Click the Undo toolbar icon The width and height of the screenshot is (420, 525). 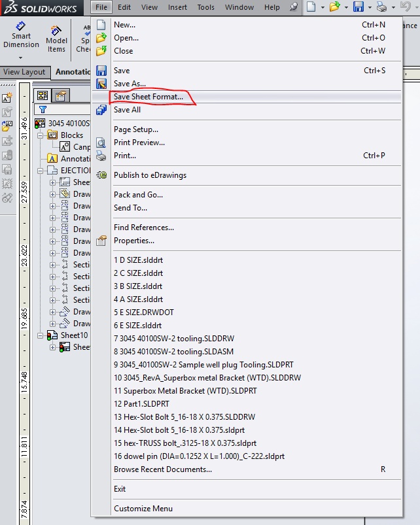405,7
